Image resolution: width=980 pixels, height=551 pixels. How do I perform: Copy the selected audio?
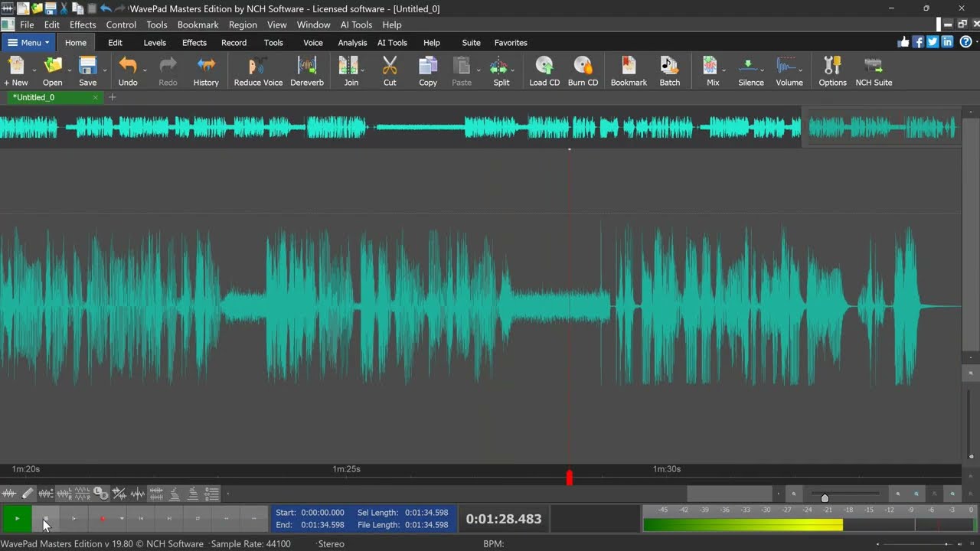(x=428, y=71)
